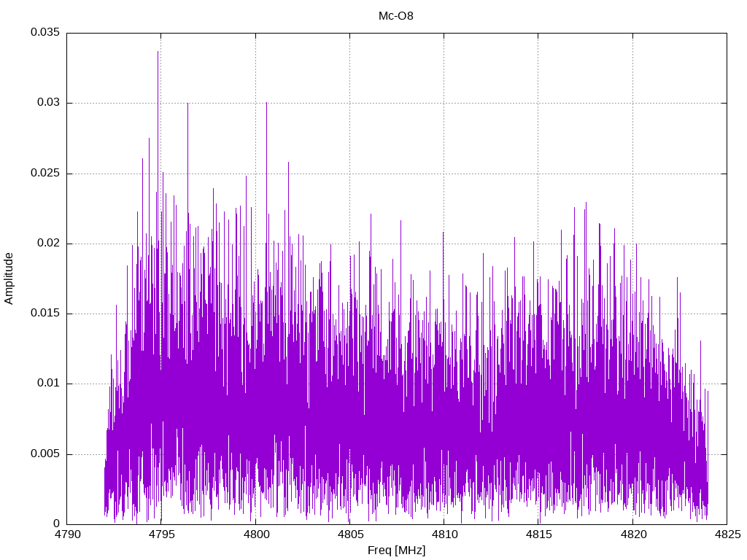747x560 pixels.
Task: Select the Amplitude y-axis label
Action: point(9,279)
